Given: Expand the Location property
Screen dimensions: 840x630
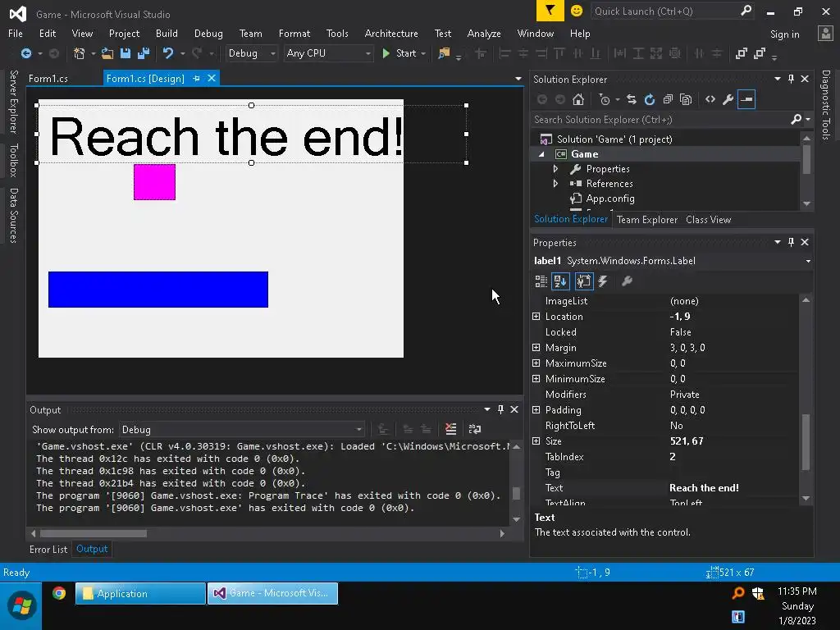Looking at the screenshot, I should pyautogui.click(x=536, y=317).
